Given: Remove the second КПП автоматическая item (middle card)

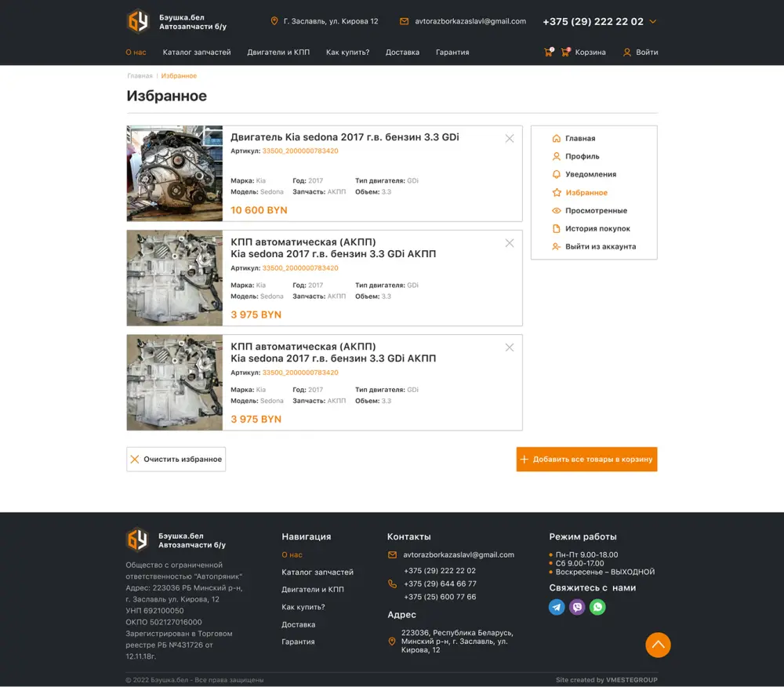Looking at the screenshot, I should (x=510, y=243).
